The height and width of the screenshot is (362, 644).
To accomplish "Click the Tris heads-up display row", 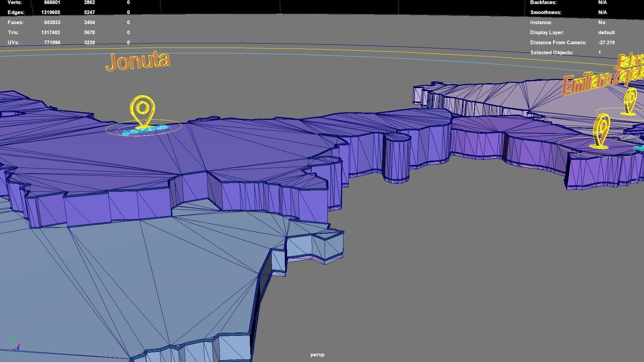I will (13, 33).
